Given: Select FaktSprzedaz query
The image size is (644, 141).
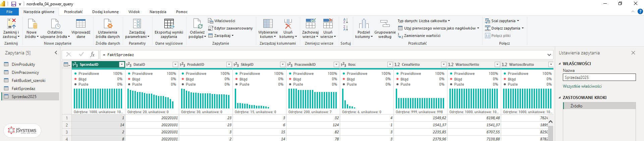Looking at the screenshot, I should coord(30,89).
